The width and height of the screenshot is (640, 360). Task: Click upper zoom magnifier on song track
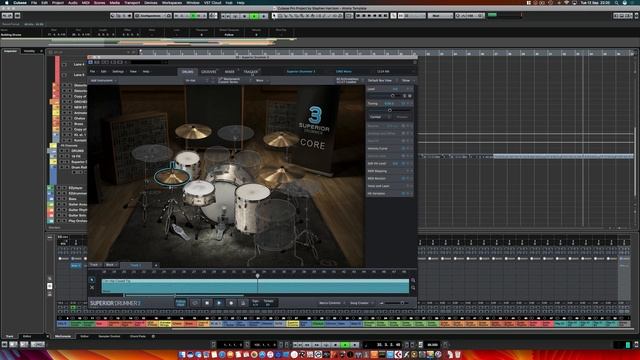coord(413,280)
